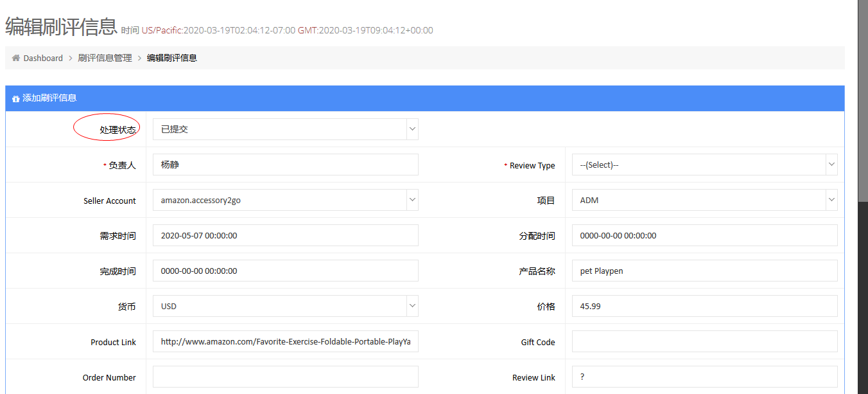Viewport: 868px width, 394px height.
Task: Click the 添加刷评信息 panel header text
Action: [x=49, y=98]
